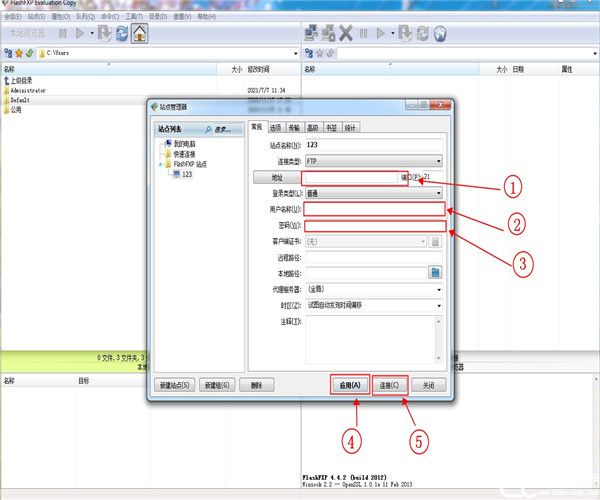Viewport: 600px width, 500px height.
Task: Switch to the 选项 tab
Action: tap(275, 128)
